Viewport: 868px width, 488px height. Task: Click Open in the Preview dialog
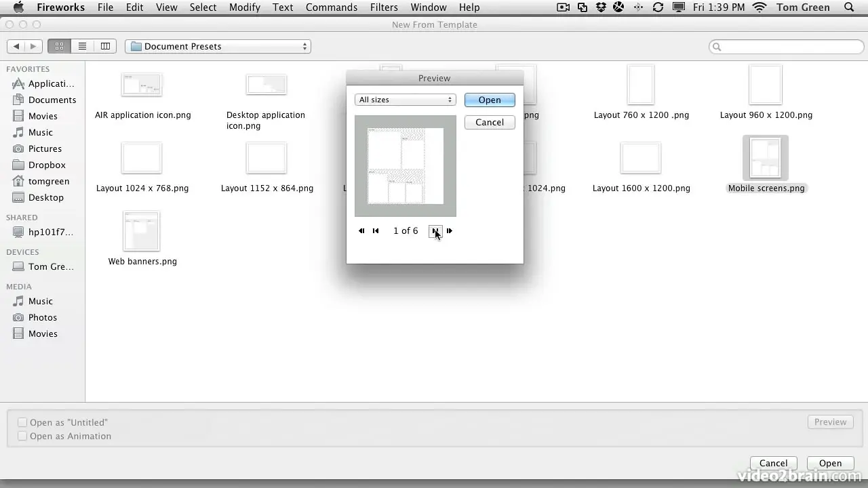click(x=490, y=100)
